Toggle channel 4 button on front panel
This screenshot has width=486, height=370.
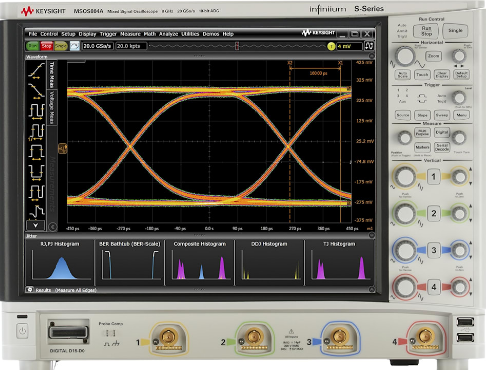(433, 287)
